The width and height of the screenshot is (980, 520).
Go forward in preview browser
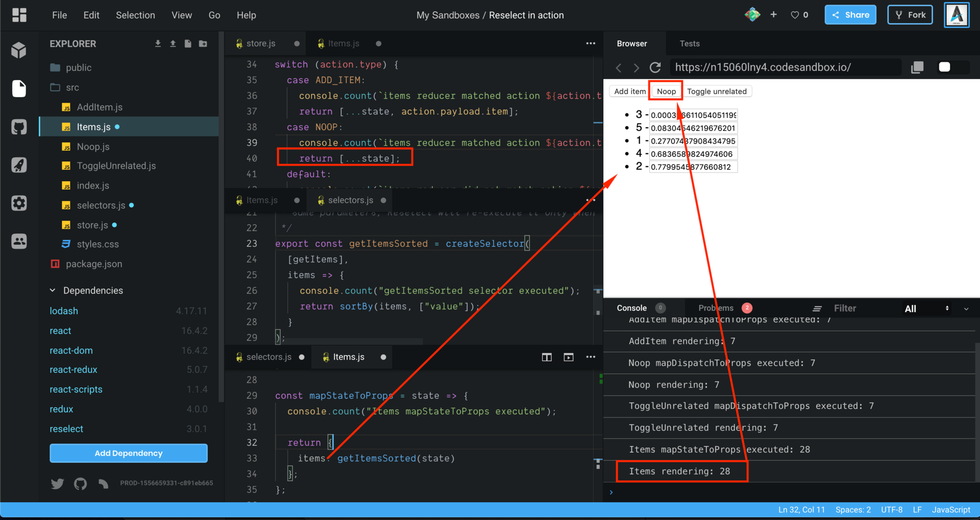point(636,67)
